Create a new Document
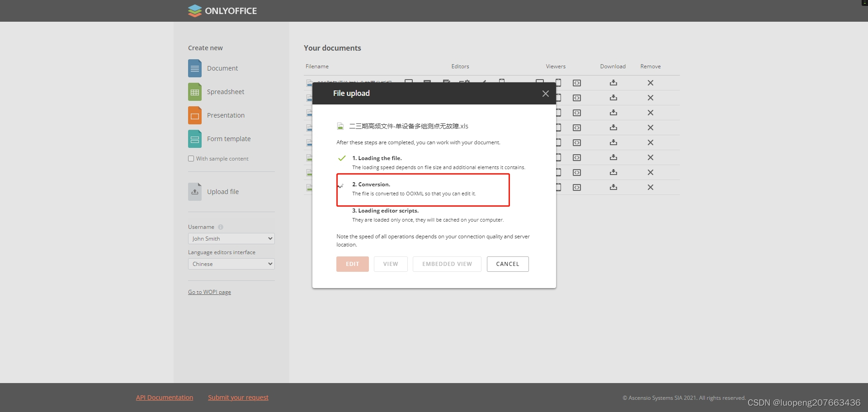This screenshot has width=868, height=412. (x=213, y=68)
